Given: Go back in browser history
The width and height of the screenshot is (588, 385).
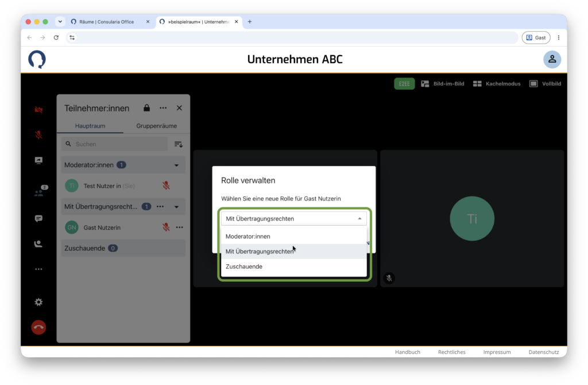Looking at the screenshot, I should point(30,37).
